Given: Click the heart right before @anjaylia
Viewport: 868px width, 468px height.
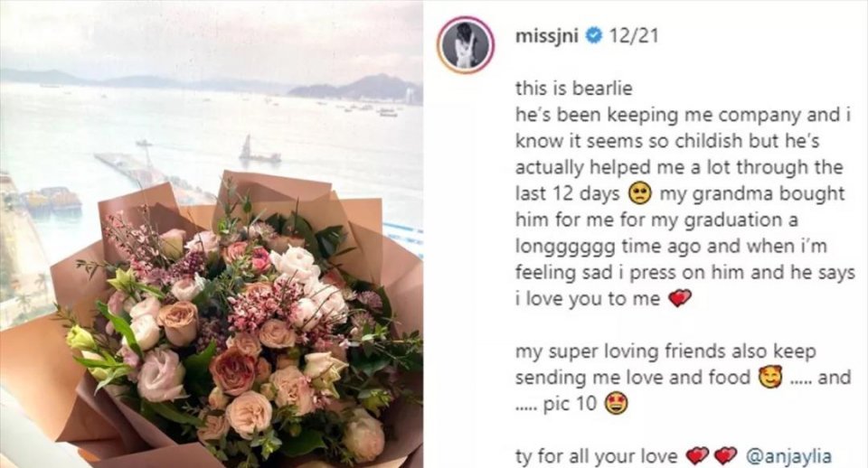Looking at the screenshot, I should [x=725, y=456].
